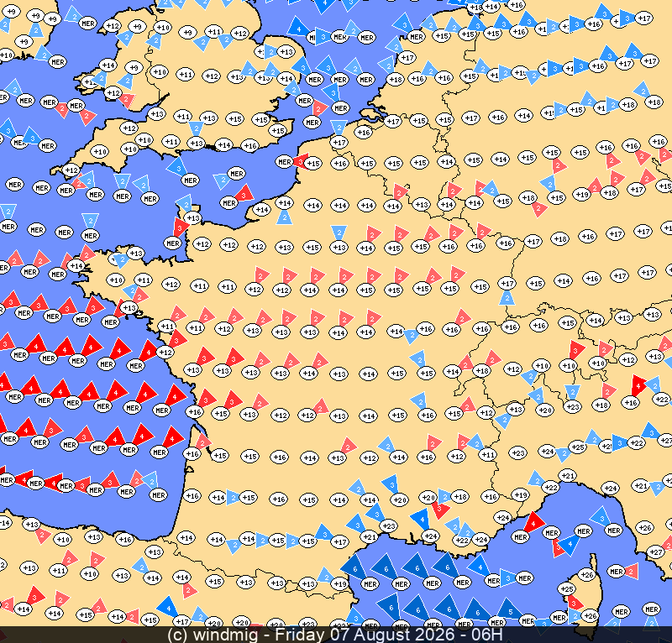Select the downward blue 2 arrow above +13 in northern France
672x643 pixels.
click(x=339, y=233)
